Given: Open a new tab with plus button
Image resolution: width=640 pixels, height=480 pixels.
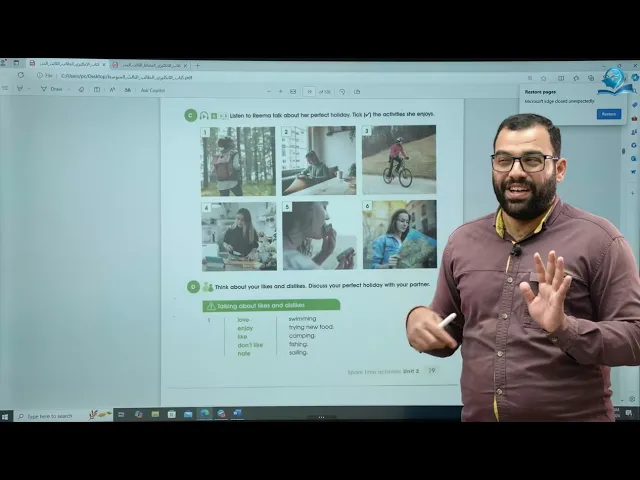Looking at the screenshot, I should 198,65.
